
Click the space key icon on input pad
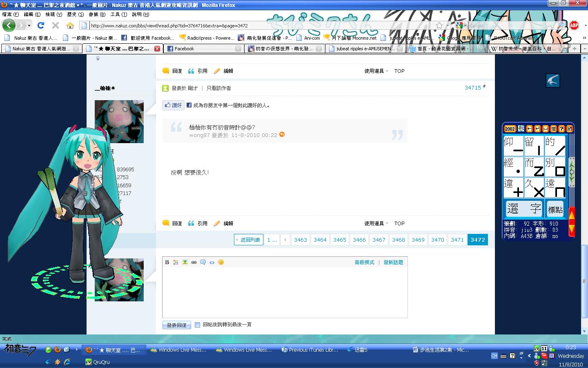click(545, 129)
